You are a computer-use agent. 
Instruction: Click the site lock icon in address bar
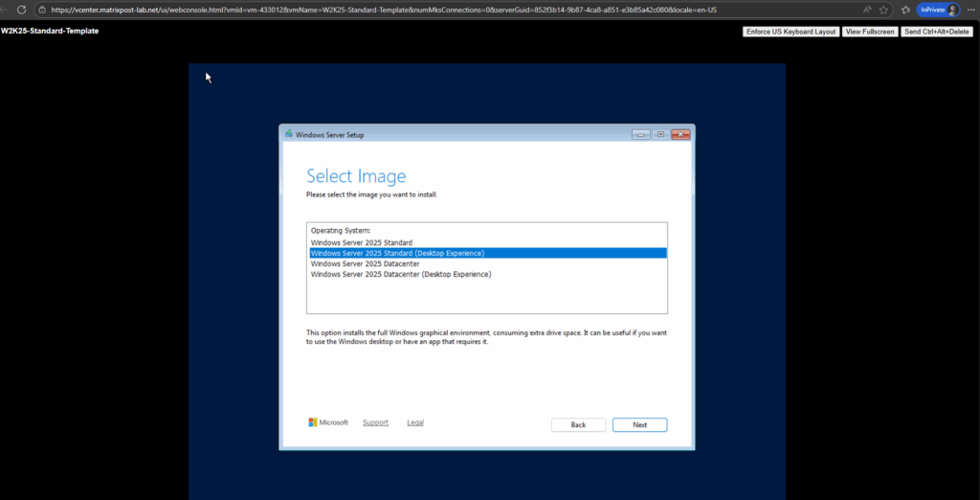[x=42, y=10]
